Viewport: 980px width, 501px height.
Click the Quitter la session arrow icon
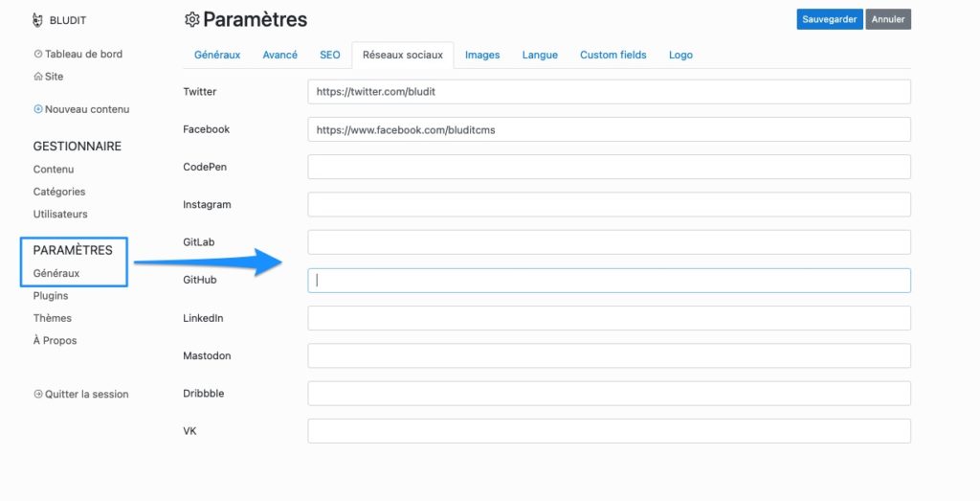click(38, 394)
